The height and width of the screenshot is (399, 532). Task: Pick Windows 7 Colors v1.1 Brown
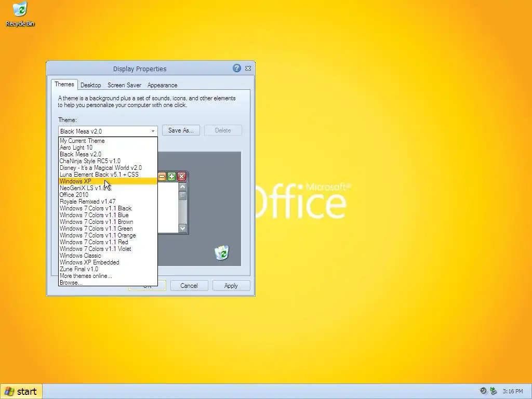click(108, 222)
